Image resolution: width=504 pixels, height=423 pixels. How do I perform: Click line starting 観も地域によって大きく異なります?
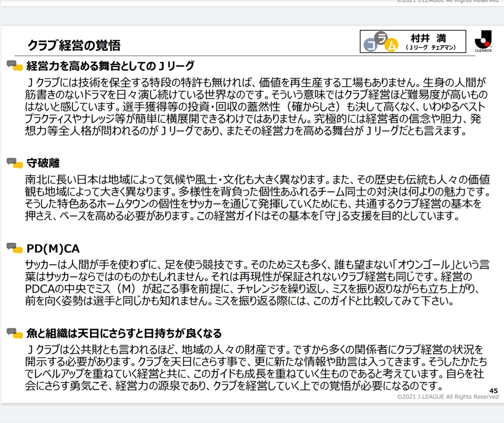point(257,193)
